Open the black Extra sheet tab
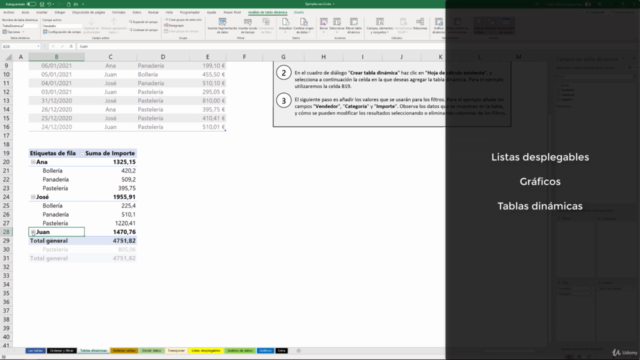 (x=282, y=351)
